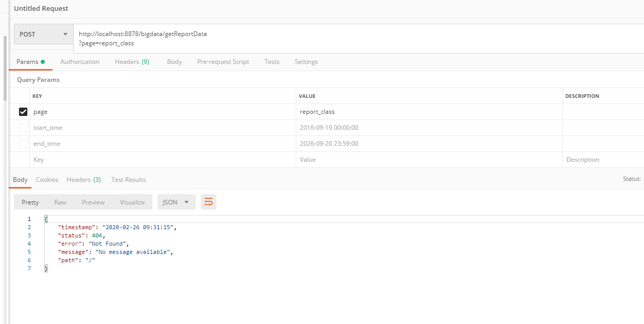Viewport: 644px width, 324px height.
Task: Switch response view to Preview
Action: click(x=93, y=202)
